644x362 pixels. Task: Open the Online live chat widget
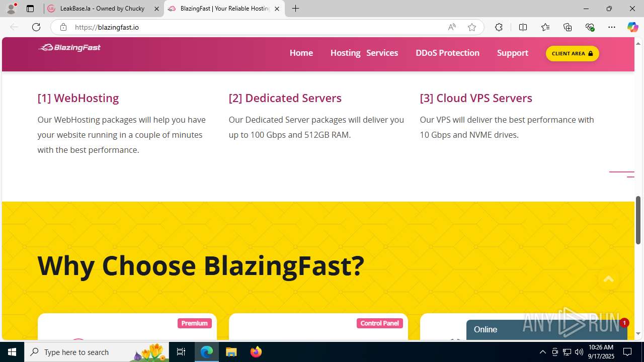(546, 329)
